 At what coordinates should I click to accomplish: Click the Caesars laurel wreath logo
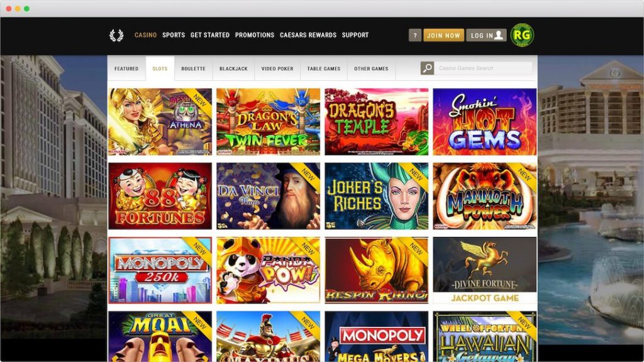(116, 35)
